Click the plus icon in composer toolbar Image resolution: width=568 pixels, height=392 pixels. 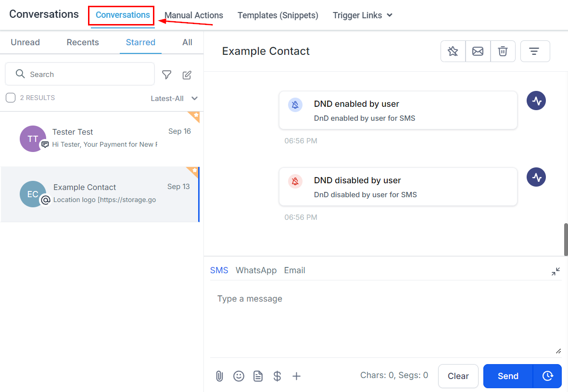click(296, 376)
